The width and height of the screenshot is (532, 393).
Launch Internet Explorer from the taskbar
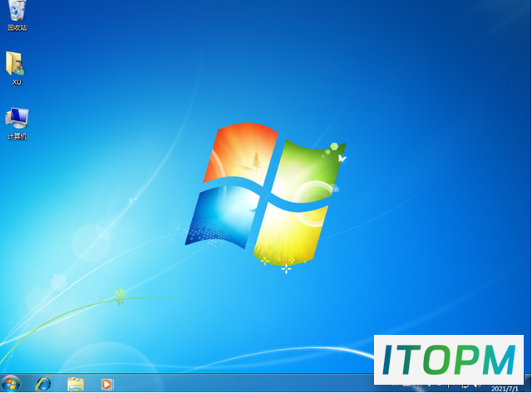(43, 384)
